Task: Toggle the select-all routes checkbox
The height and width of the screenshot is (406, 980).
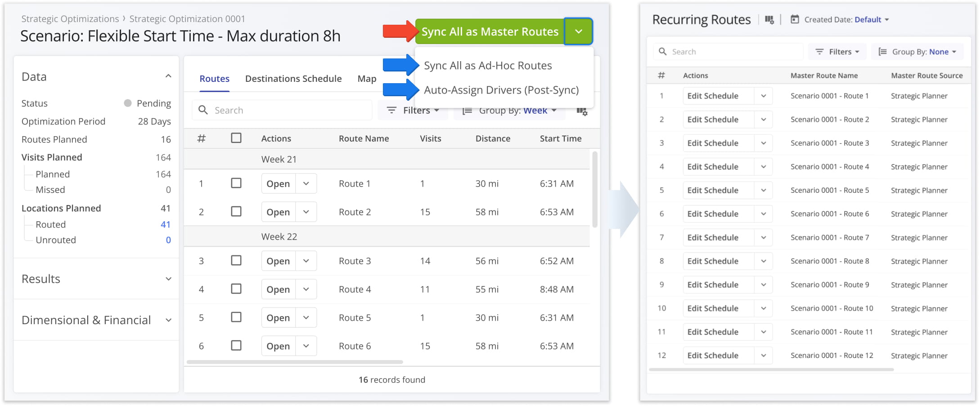Action: coord(236,138)
